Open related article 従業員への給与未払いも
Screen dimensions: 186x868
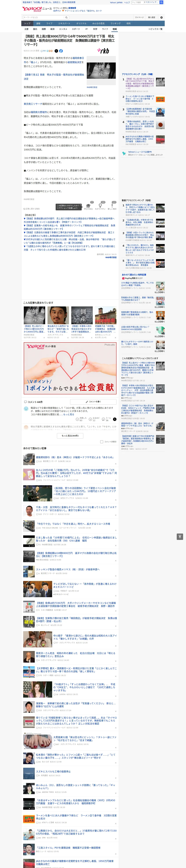(69, 227)
